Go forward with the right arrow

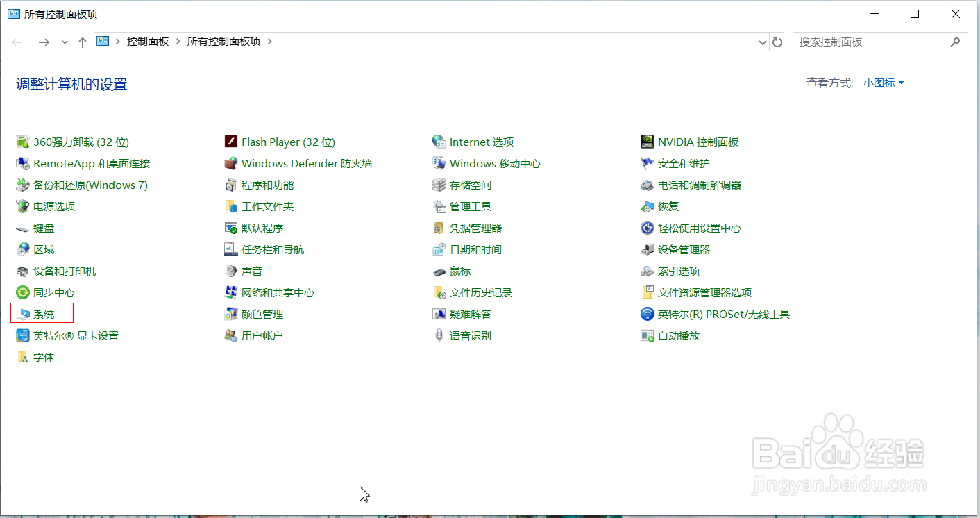pos(44,42)
